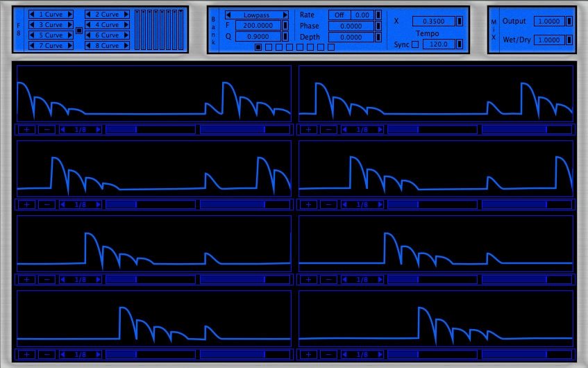Screen dimensions: 588x368
Task: Click the left arrow of the '7 Curve' selector
Action: point(32,46)
